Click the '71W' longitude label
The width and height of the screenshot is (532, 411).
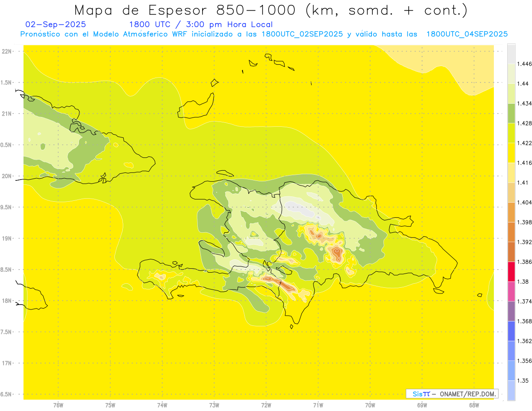tap(318, 405)
